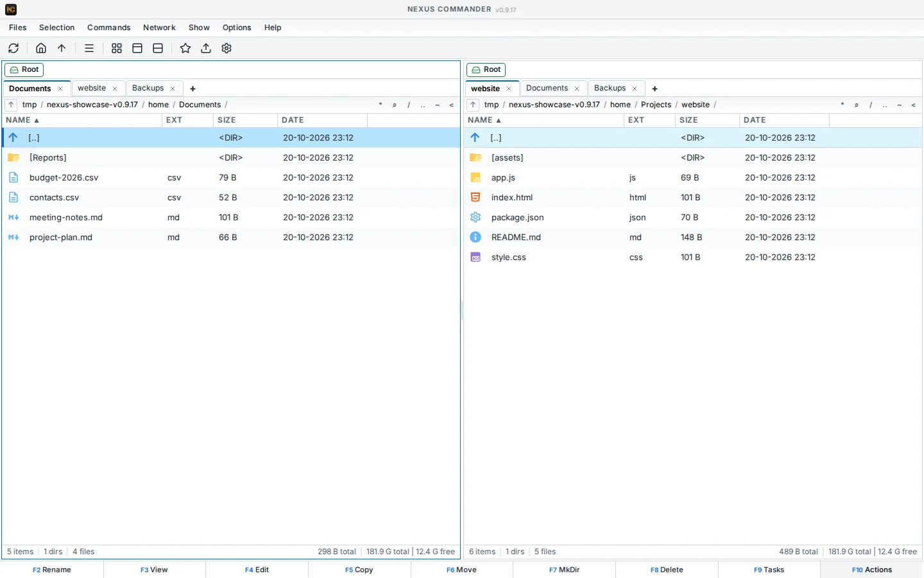Click the refresh icon in toolbar
This screenshot has height=578, width=924.
[13, 48]
